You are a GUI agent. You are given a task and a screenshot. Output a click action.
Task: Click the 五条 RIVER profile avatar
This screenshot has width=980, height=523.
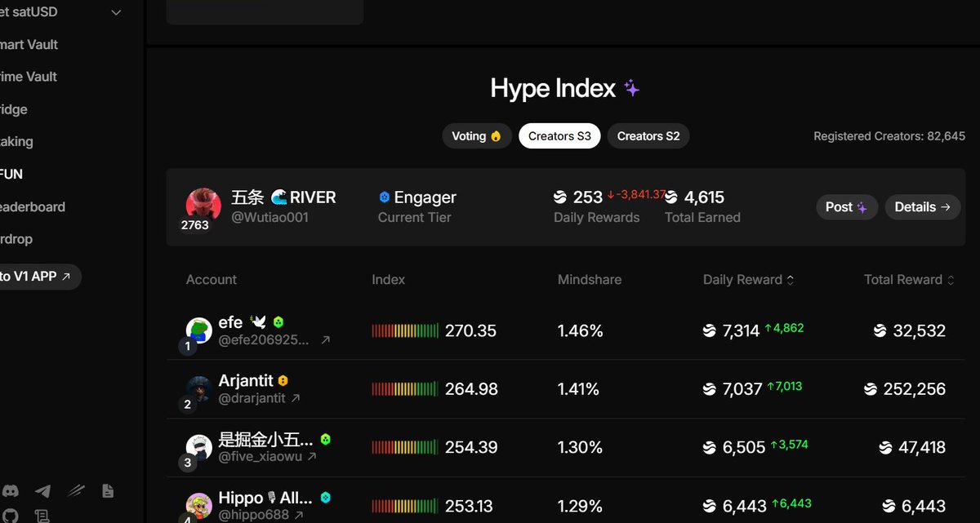click(203, 206)
